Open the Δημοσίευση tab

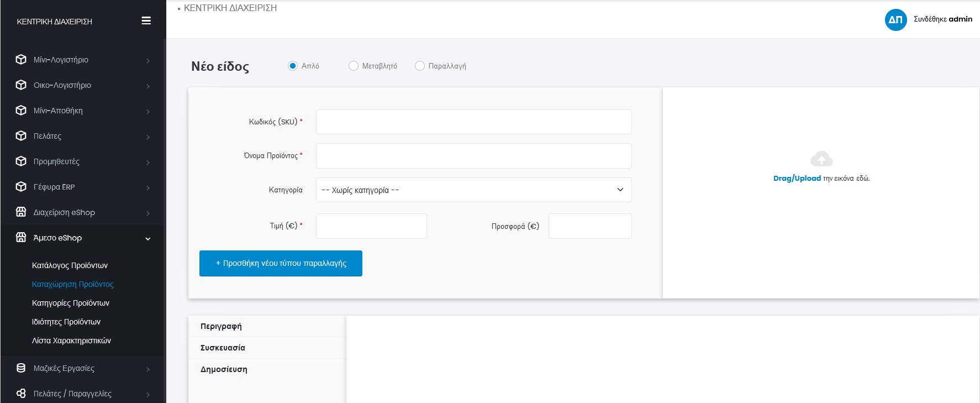pyautogui.click(x=224, y=369)
